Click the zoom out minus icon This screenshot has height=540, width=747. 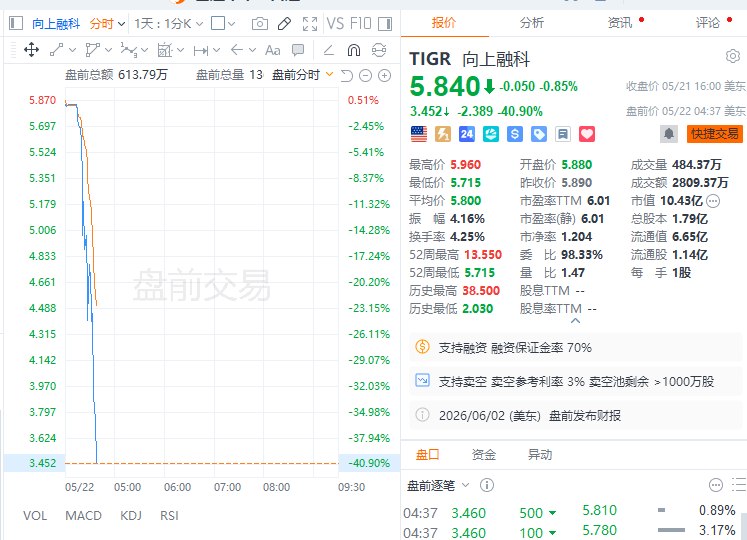pos(365,75)
